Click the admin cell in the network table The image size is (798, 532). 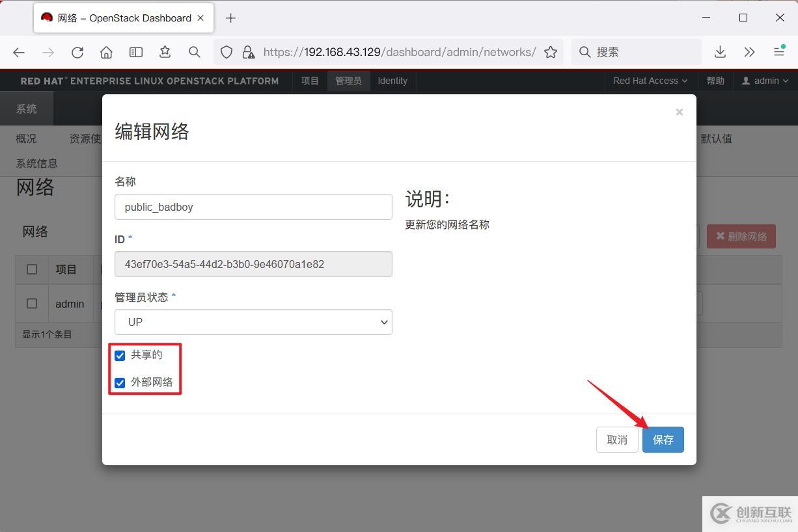(70, 304)
